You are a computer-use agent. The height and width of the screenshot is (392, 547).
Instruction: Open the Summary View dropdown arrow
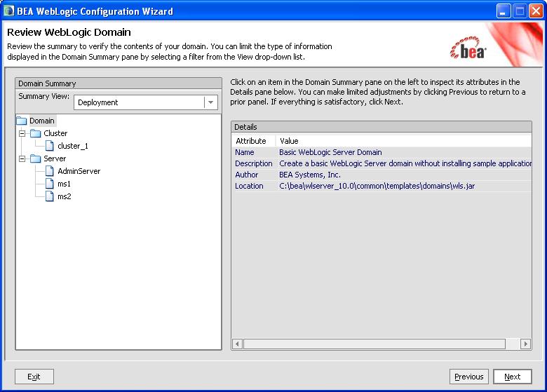tap(210, 102)
